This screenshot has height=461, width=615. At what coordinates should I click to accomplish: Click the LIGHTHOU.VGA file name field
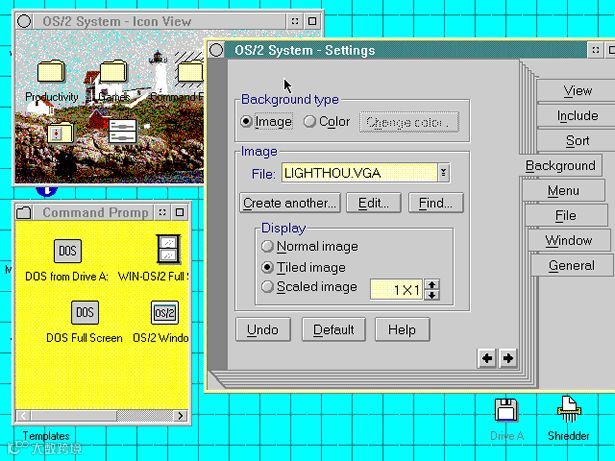[x=359, y=173]
